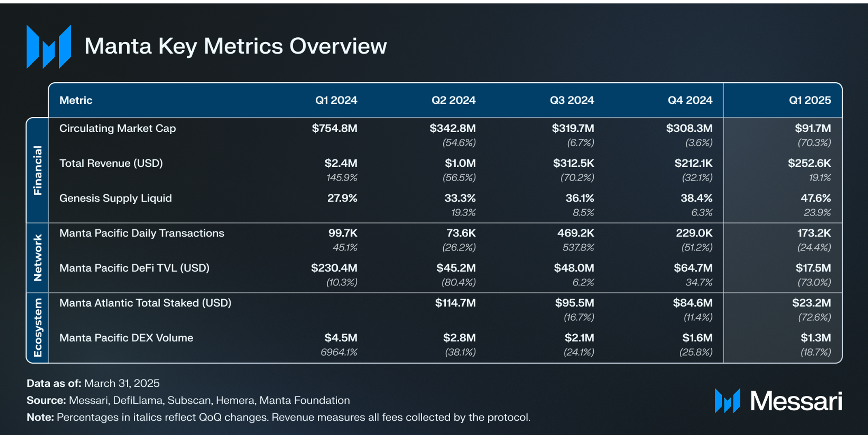Image resolution: width=868 pixels, height=438 pixels.
Task: Click the Manta Atlantic Total Staked label
Action: click(x=145, y=303)
